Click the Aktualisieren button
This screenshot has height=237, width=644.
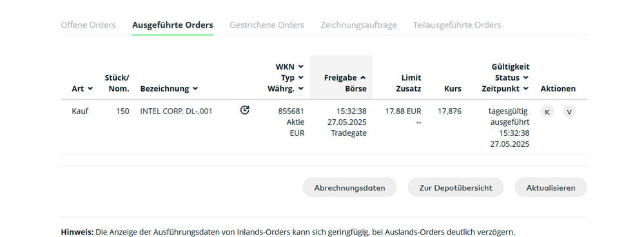551,187
